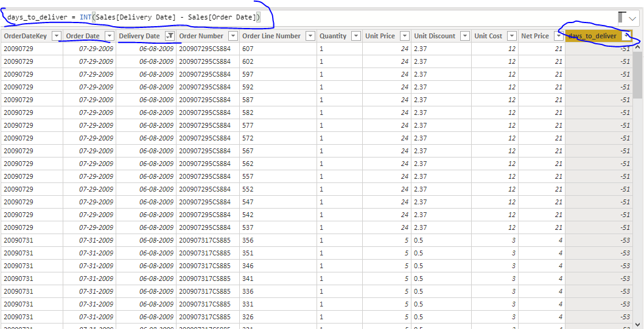644x329 pixels.
Task: Select the Order Number column header
Action: pos(208,36)
